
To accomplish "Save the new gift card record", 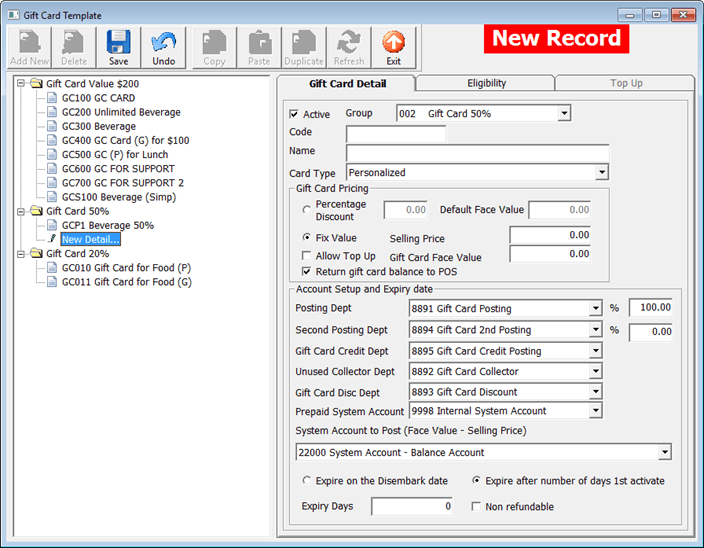I will tap(119, 48).
